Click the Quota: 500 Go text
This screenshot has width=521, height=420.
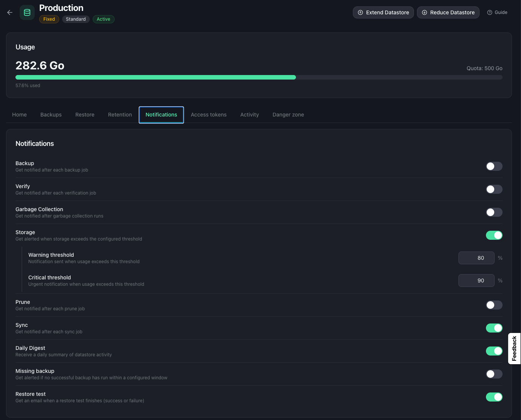click(x=484, y=68)
